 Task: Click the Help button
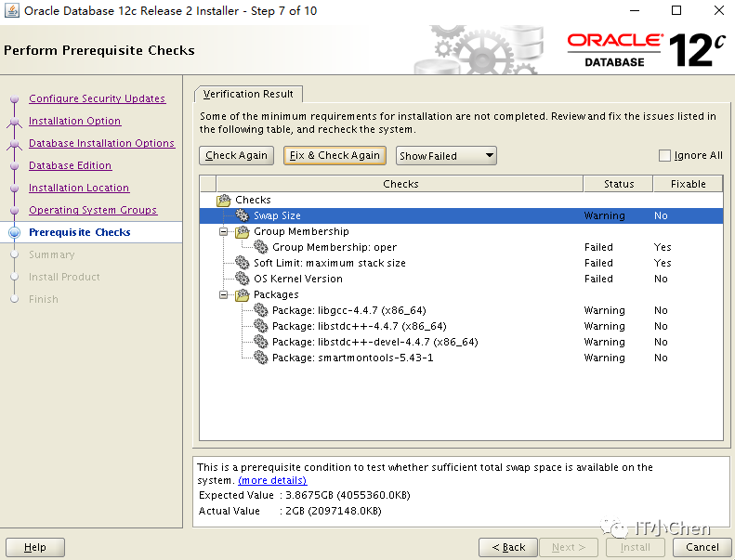click(x=35, y=547)
